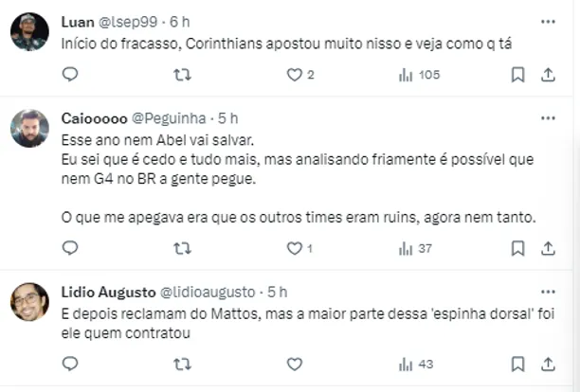Bookmark Lidio Augusto's tweet
Viewport: 580px width, 392px height.
[x=519, y=364]
